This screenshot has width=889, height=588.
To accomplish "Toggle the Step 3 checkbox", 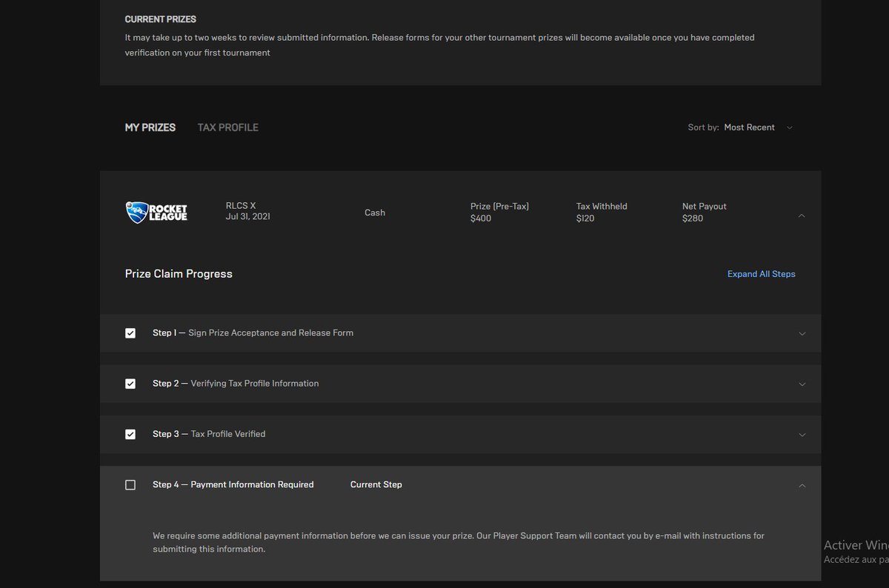I will pyautogui.click(x=130, y=434).
